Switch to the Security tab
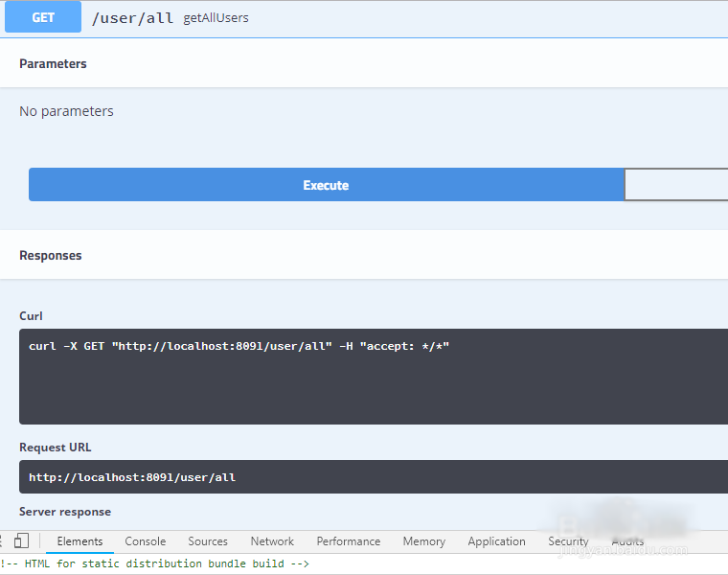The height and width of the screenshot is (575, 728). pyautogui.click(x=568, y=541)
